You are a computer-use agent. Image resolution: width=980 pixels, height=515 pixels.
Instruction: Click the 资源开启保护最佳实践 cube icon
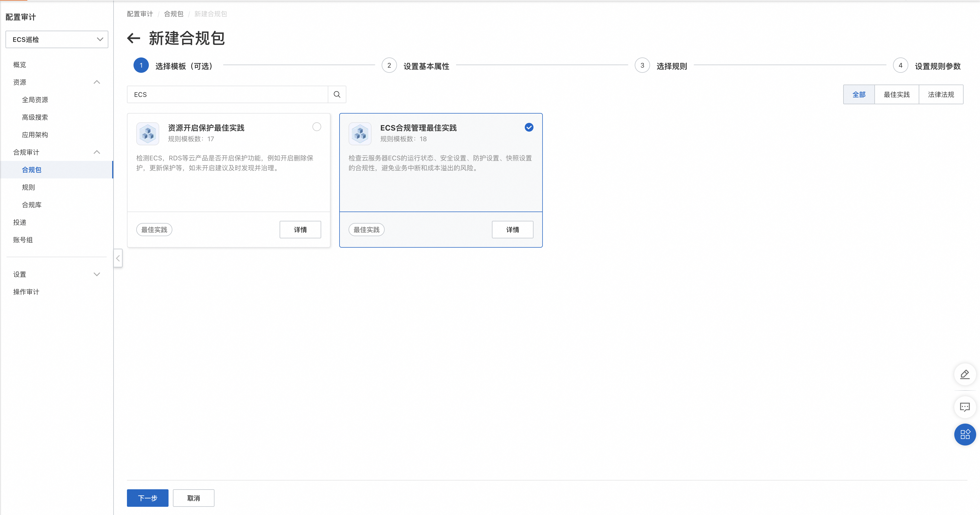[x=148, y=134]
